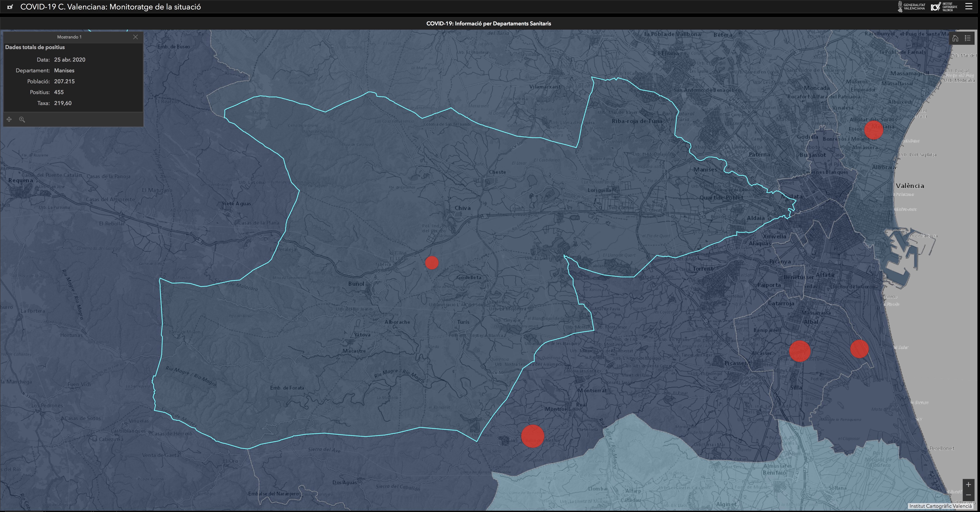Image resolution: width=980 pixels, height=512 pixels.
Task: Select the large red circle near Montroi
Action: 532,436
